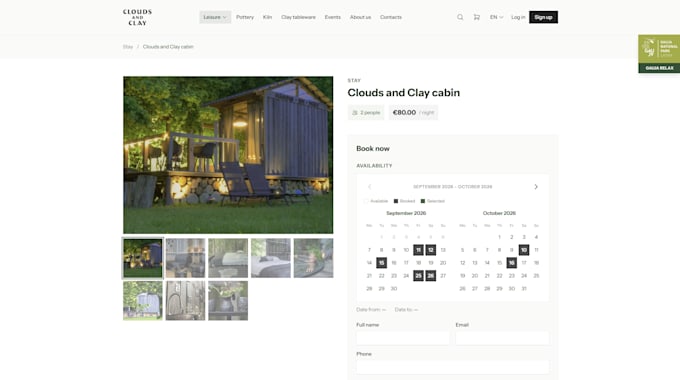This screenshot has height=380, width=680.
Task: Click the Date from field
Action: coord(371,310)
